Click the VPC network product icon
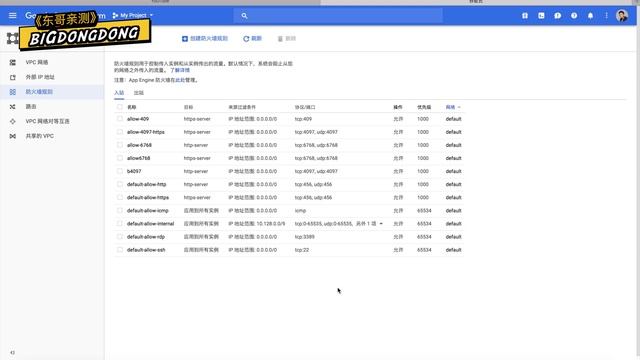640x360 pixels. 12,38
